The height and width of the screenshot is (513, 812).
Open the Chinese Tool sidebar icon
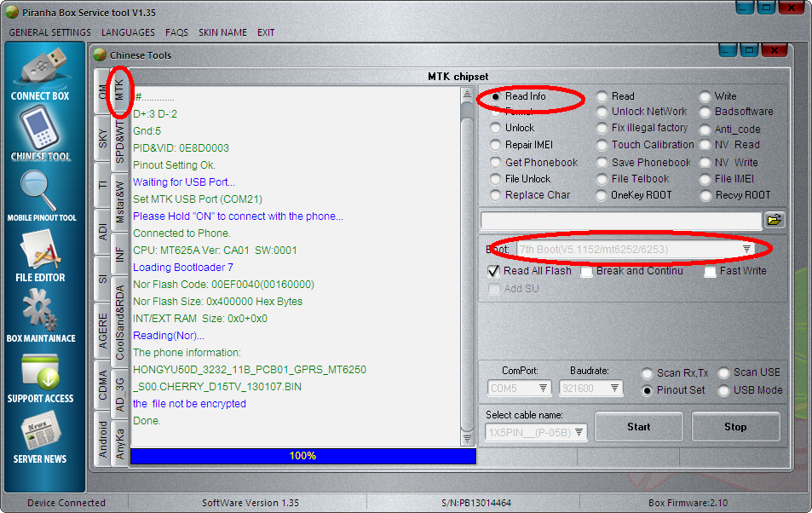click(x=40, y=128)
